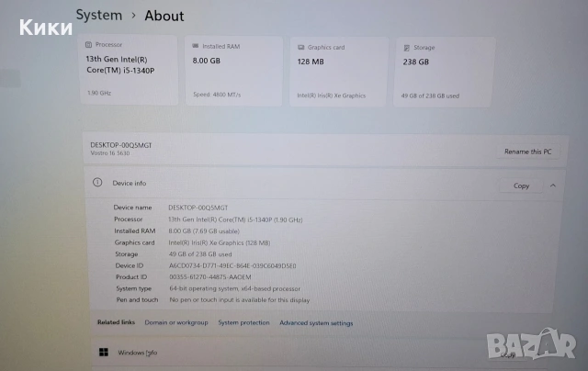
Task: Click the Graphics card icon
Action: coord(300,47)
